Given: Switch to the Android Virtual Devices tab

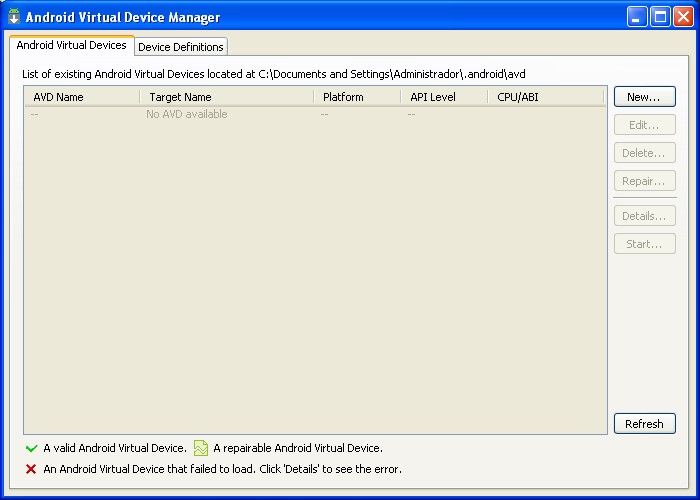Looking at the screenshot, I should tap(71, 46).
